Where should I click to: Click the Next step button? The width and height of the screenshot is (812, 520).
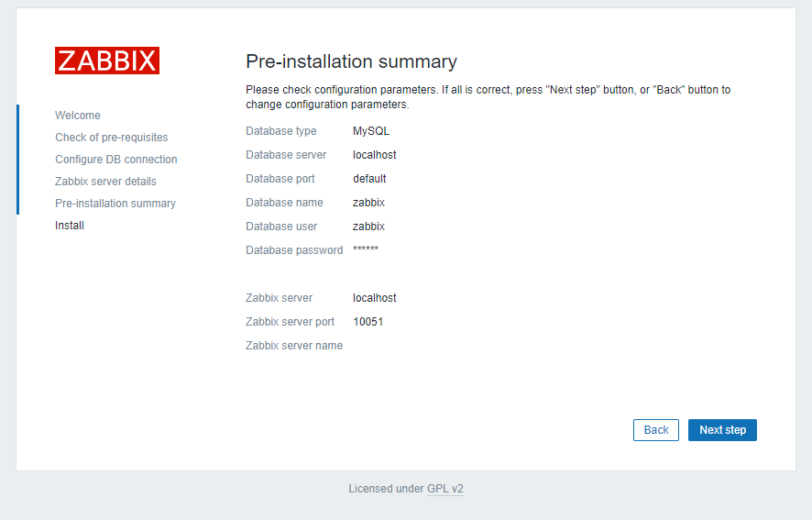pyautogui.click(x=722, y=430)
